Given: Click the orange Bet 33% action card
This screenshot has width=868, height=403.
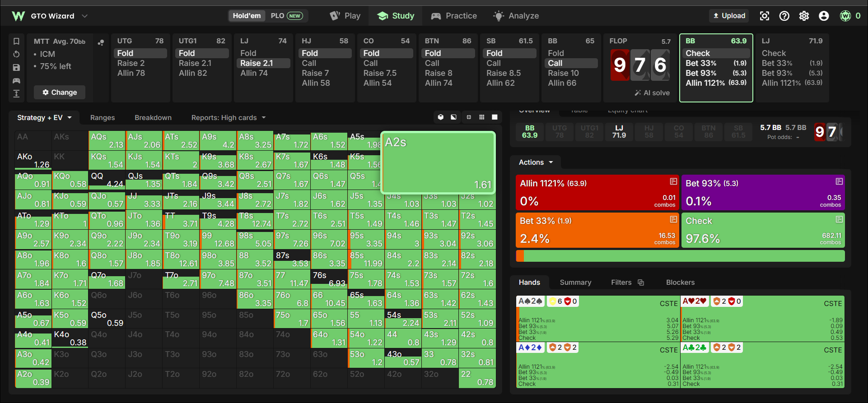Looking at the screenshot, I should coord(597,230).
